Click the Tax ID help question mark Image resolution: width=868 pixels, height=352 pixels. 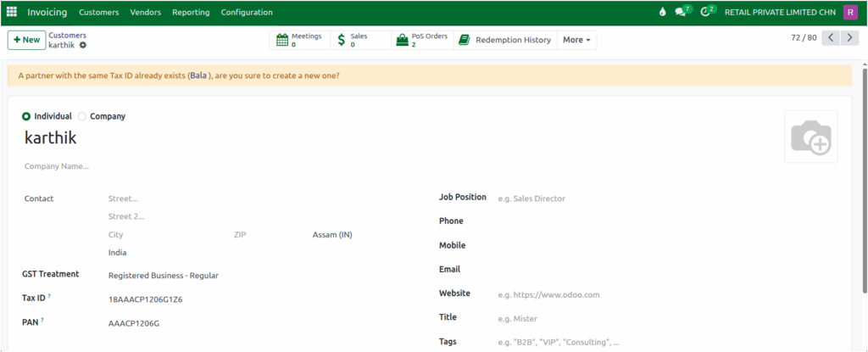pyautogui.click(x=48, y=296)
